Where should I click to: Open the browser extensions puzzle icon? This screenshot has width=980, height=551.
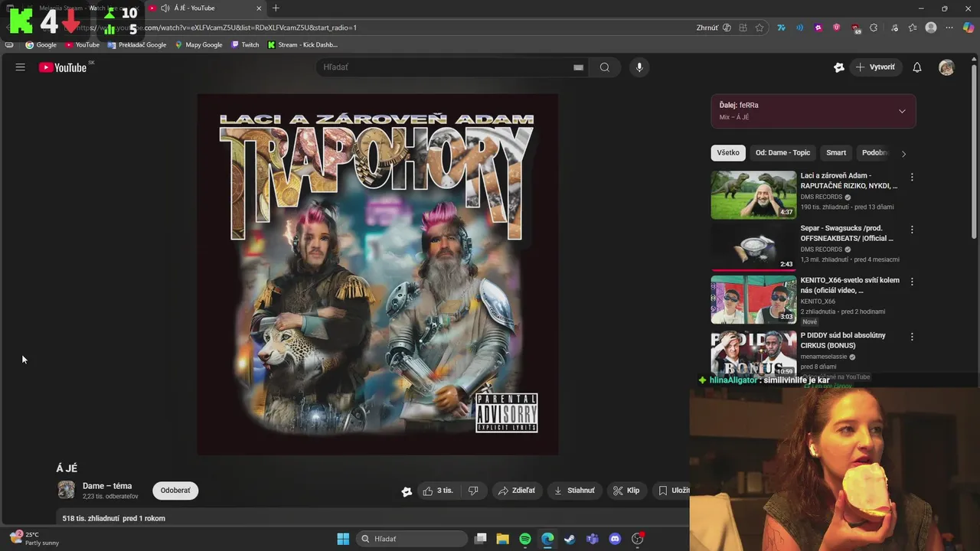874,28
